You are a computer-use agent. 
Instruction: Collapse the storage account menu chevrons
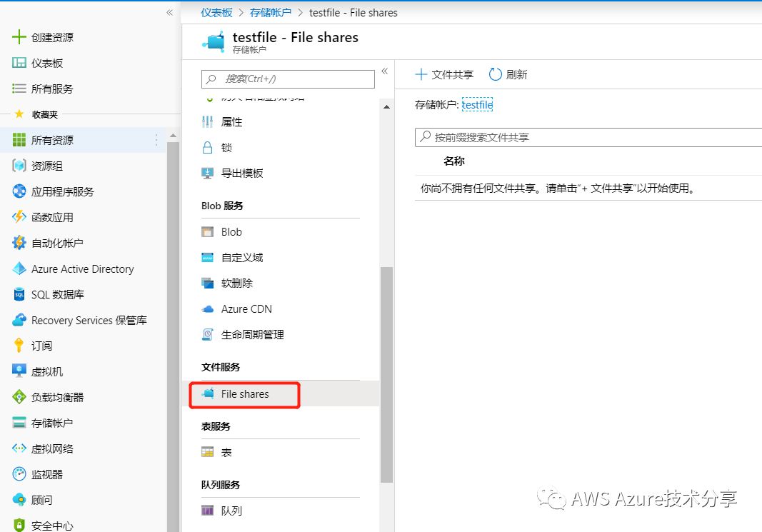click(x=385, y=71)
